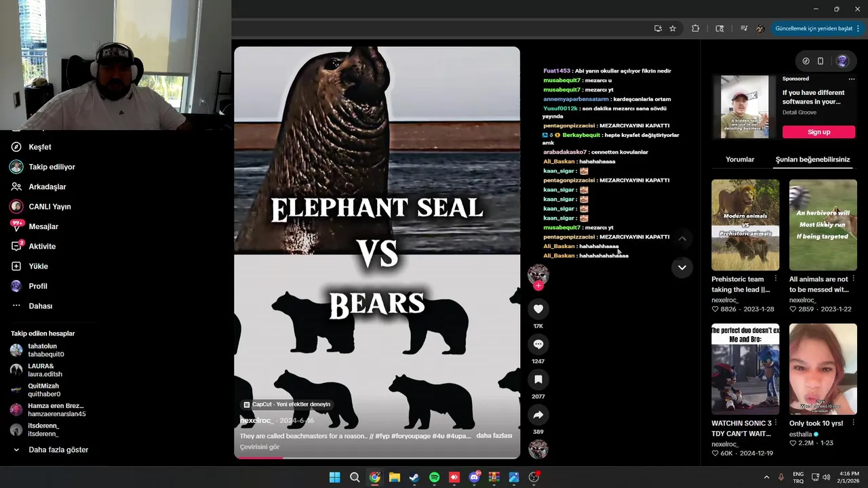Open nexelroc_ username on video
868x488 pixels.
[x=256, y=421]
